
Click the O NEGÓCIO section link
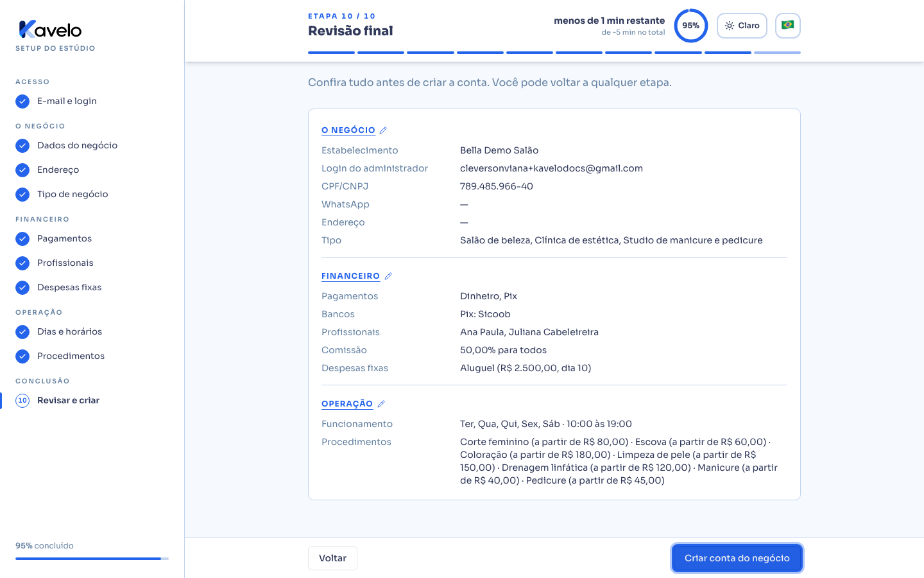348,130
